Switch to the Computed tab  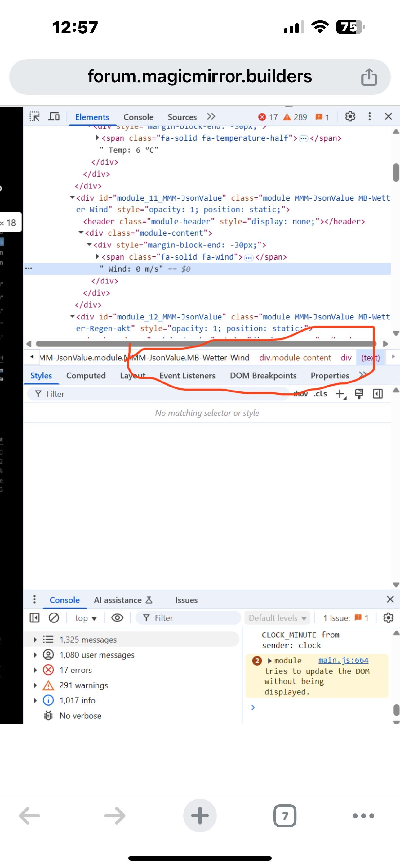(86, 376)
